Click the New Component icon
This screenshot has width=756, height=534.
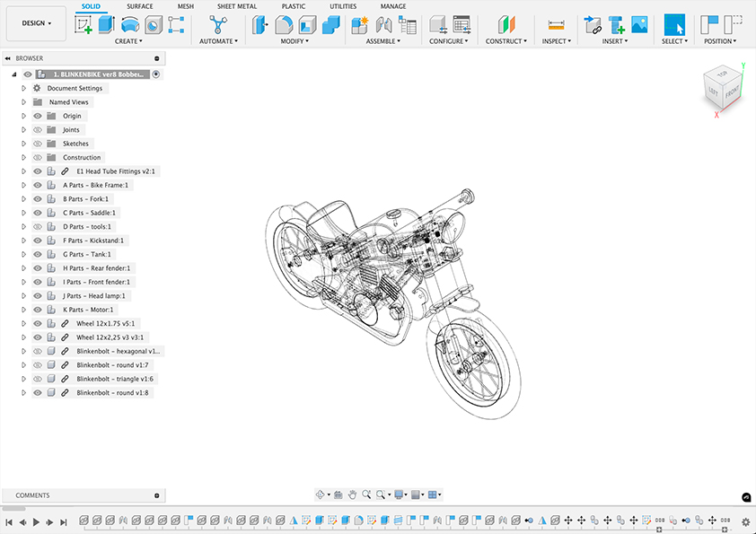[360, 24]
